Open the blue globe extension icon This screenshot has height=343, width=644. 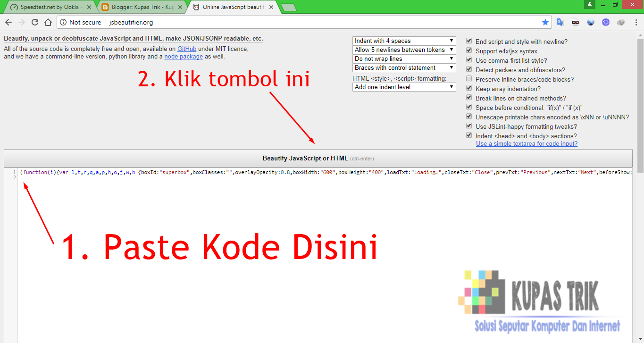[x=590, y=22]
